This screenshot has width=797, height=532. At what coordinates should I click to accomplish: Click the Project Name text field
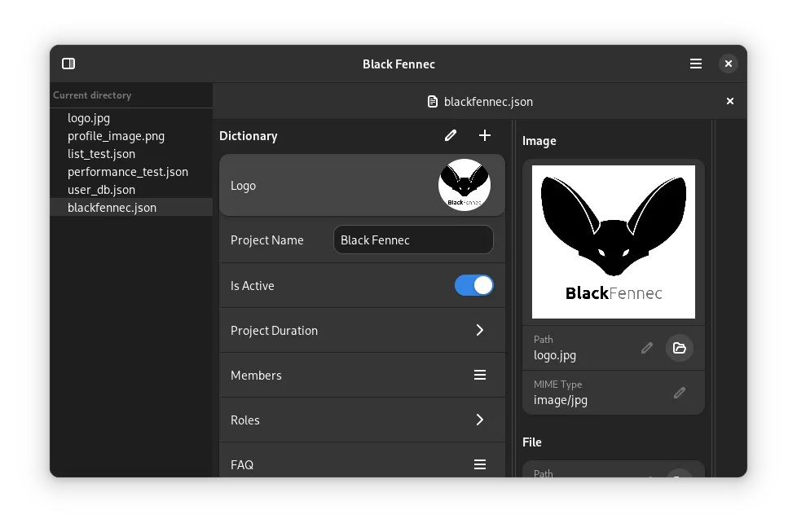[413, 240]
